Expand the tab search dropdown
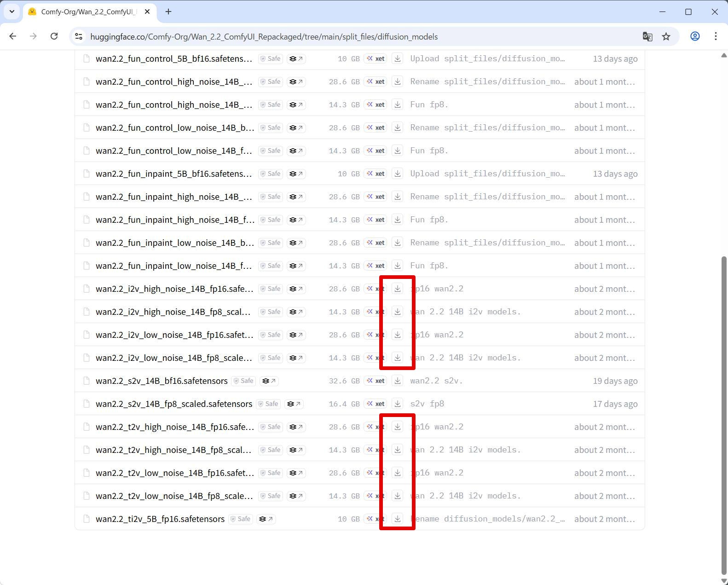The image size is (728, 585). pos(12,12)
